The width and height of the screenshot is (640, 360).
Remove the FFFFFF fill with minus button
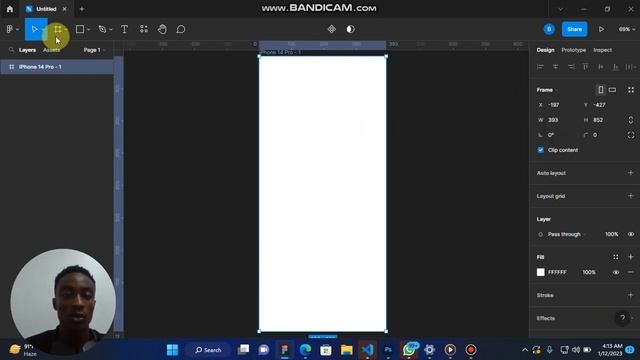(x=631, y=272)
